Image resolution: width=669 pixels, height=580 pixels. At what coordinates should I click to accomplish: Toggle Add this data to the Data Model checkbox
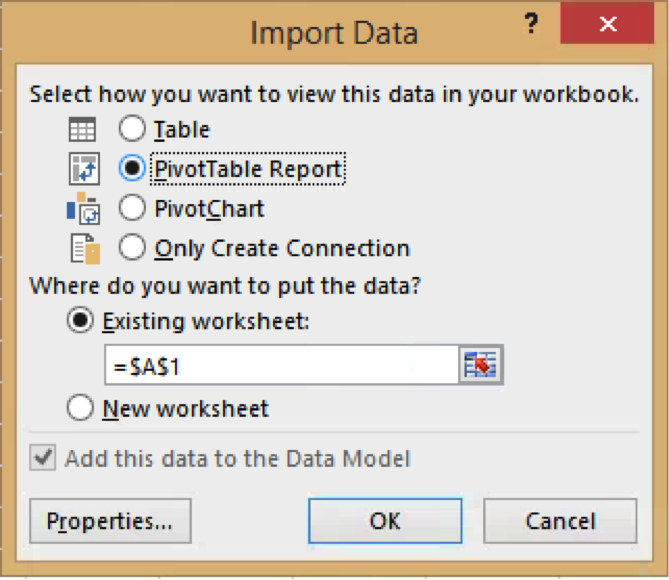coord(42,459)
